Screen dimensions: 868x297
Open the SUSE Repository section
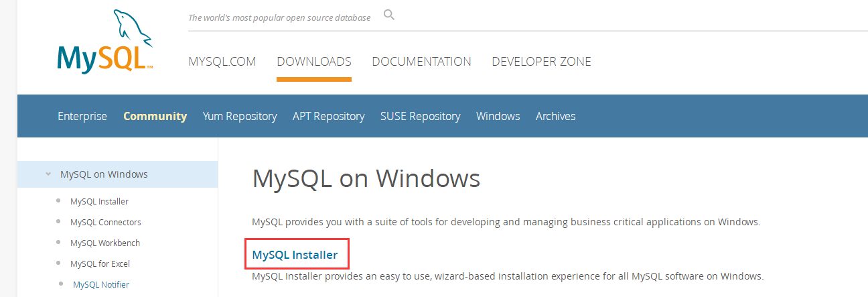[x=421, y=116]
